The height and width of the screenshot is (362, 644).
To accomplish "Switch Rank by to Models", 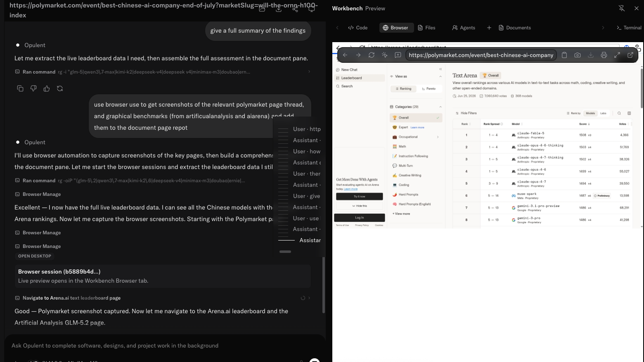I will 590,113.
